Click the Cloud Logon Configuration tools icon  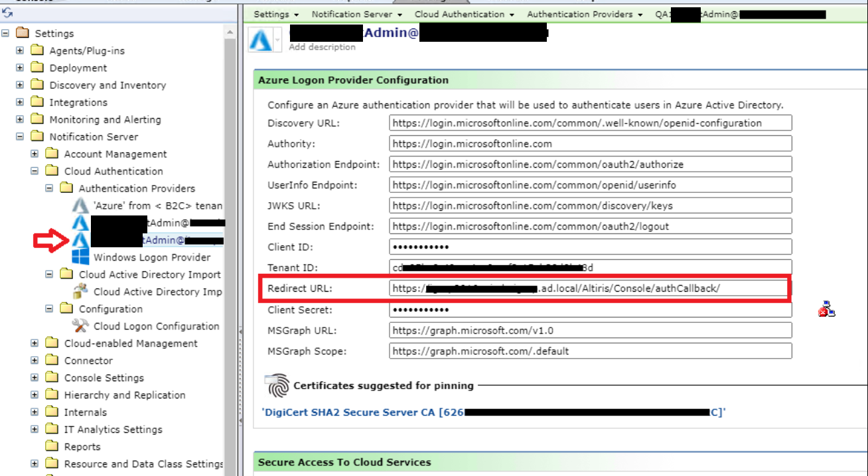tap(81, 326)
